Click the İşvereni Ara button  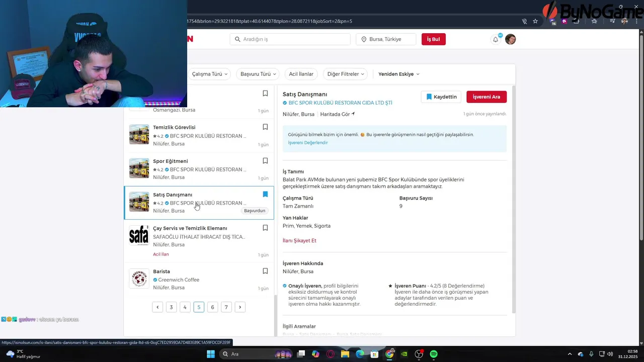(x=487, y=97)
